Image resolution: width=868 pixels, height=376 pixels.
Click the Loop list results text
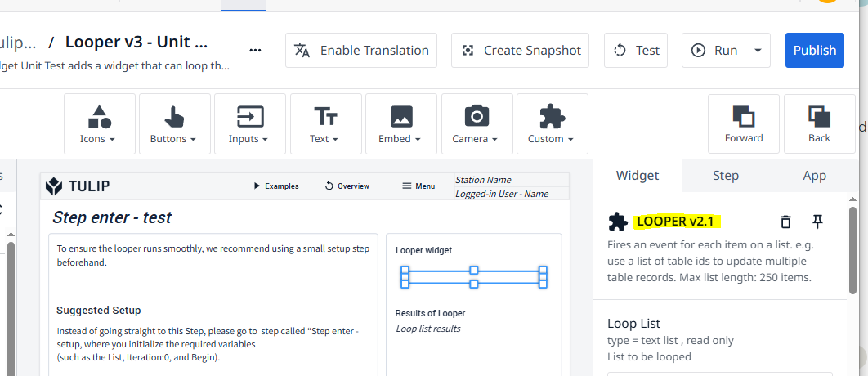point(428,329)
